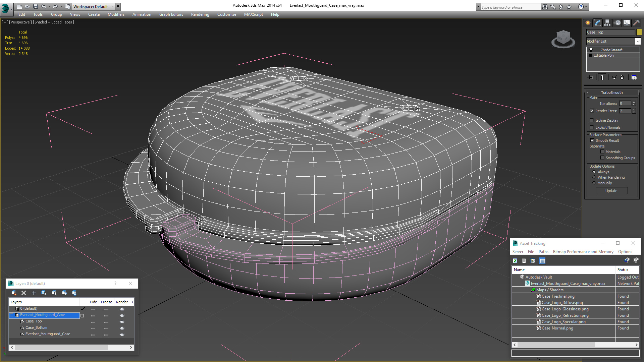Click the Undo arrow icon
644x362 pixels.
pos(43,6)
